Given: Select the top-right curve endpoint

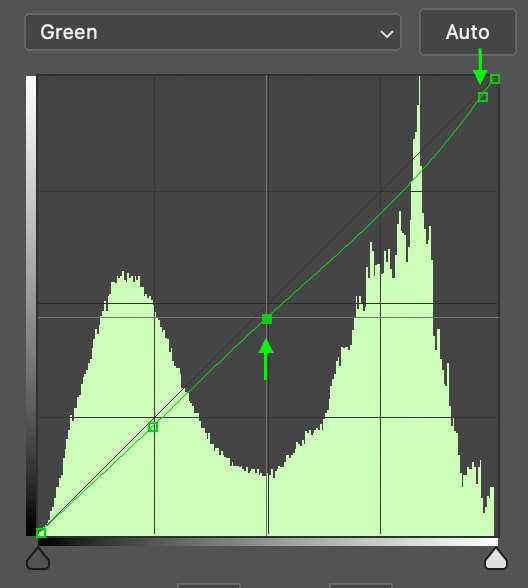Looking at the screenshot, I should (x=495, y=79).
